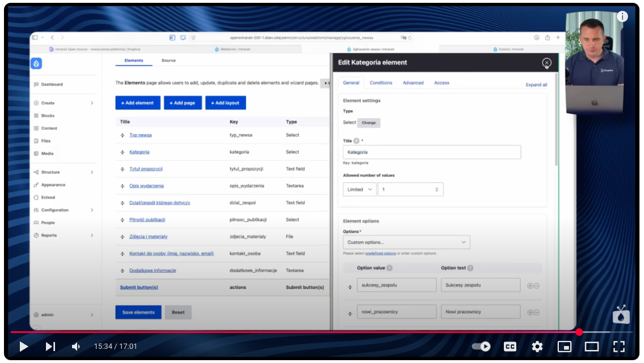Click the Option value help icon
Image resolution: width=644 pixels, height=363 pixels.
389,268
